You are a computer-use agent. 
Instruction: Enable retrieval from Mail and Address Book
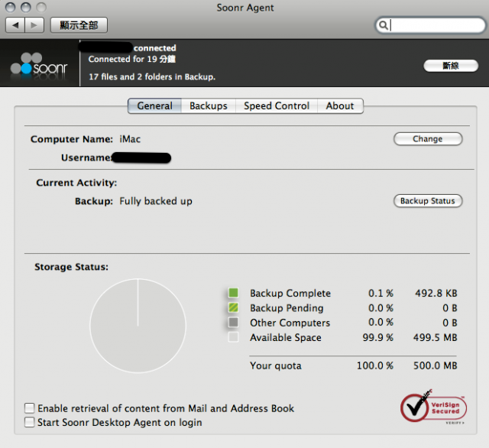pos(30,408)
